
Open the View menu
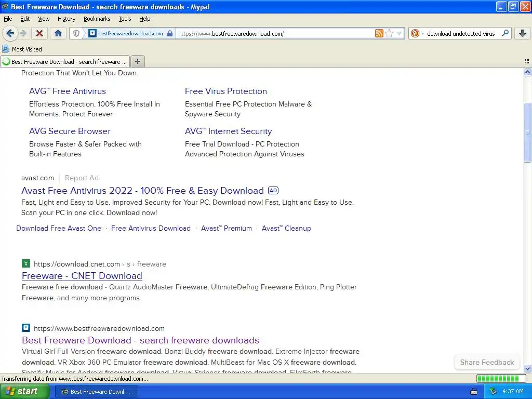click(x=44, y=19)
